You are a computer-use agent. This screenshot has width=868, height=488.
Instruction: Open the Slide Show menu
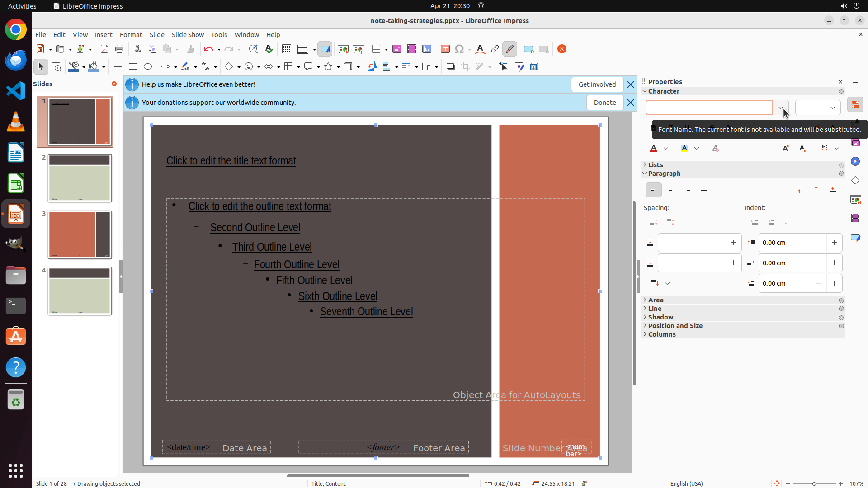pos(188,35)
